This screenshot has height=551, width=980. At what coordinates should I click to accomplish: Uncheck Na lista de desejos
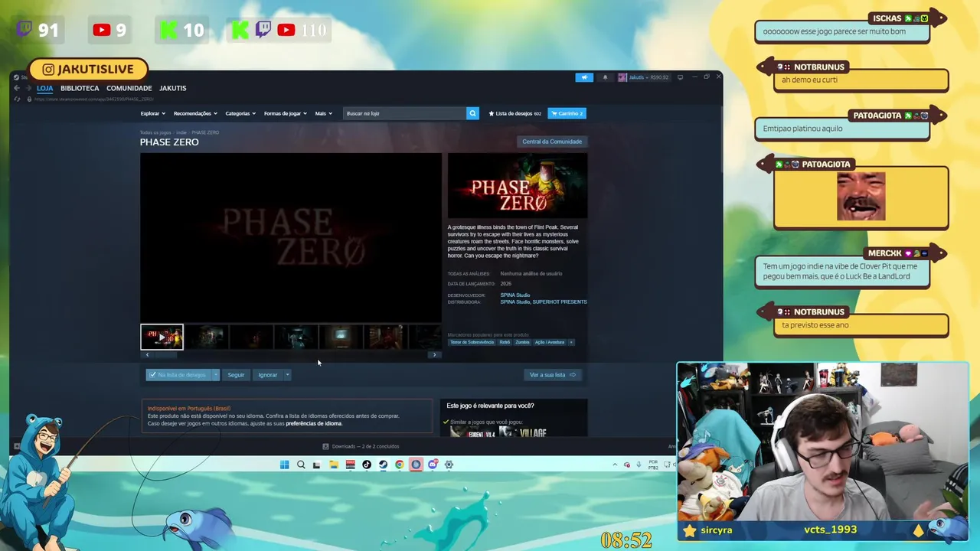[x=178, y=375]
